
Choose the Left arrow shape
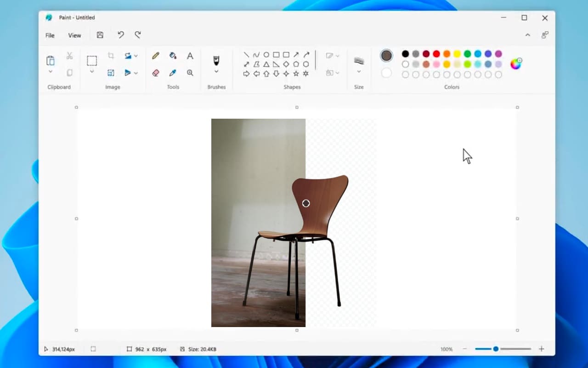[x=256, y=74]
